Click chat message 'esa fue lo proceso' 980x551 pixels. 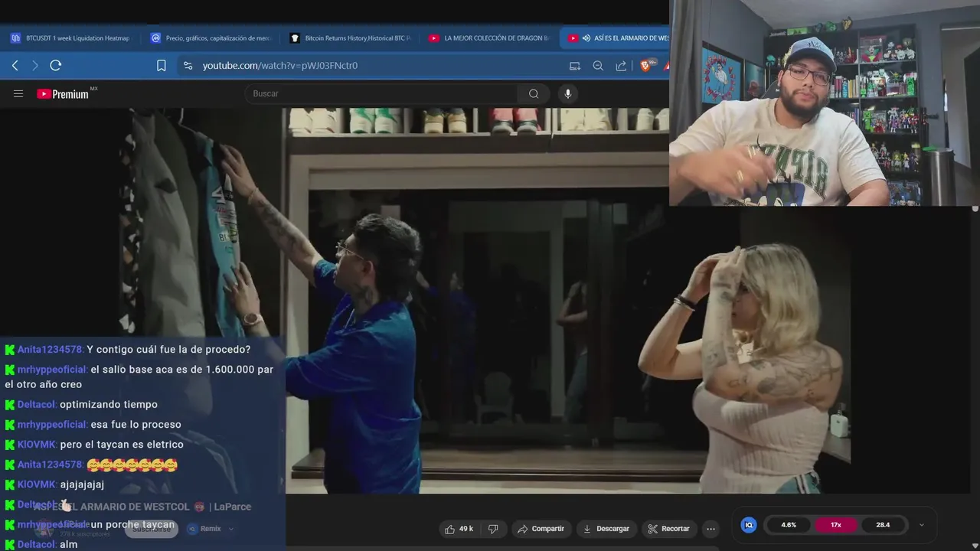coord(136,425)
